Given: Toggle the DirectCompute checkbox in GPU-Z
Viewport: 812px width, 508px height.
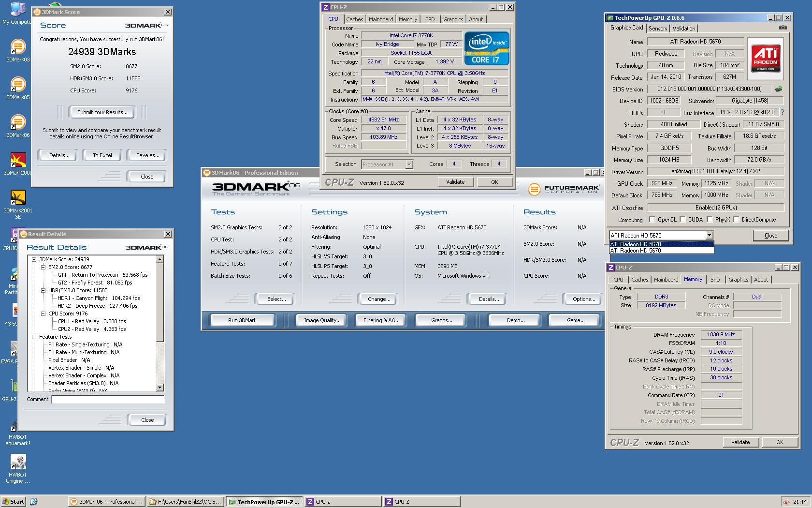Looking at the screenshot, I should coord(736,220).
